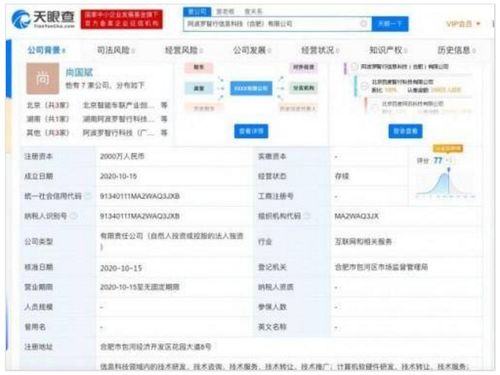Open the 尚国斌 person profile link
The image size is (500, 375).
(x=79, y=72)
